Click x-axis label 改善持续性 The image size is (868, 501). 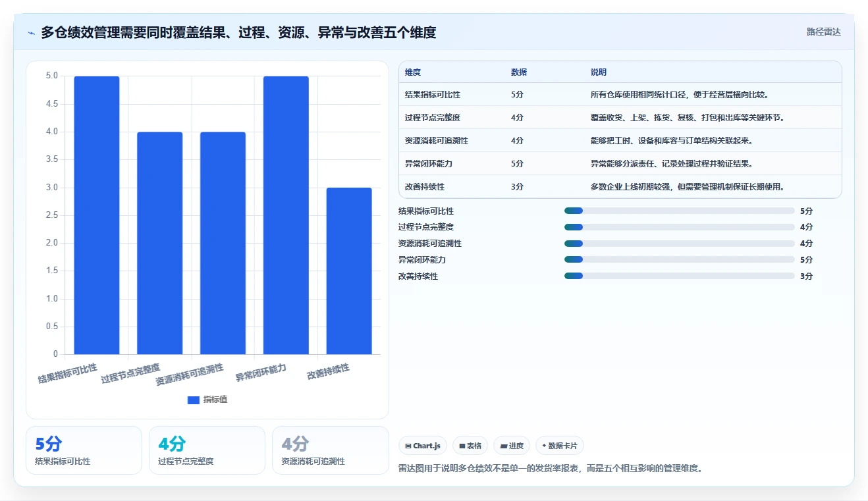tap(328, 372)
